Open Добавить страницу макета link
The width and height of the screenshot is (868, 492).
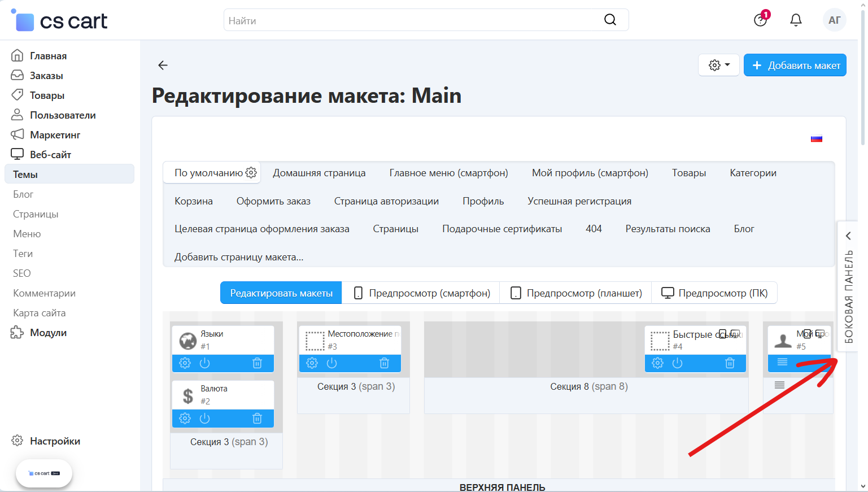coord(239,257)
